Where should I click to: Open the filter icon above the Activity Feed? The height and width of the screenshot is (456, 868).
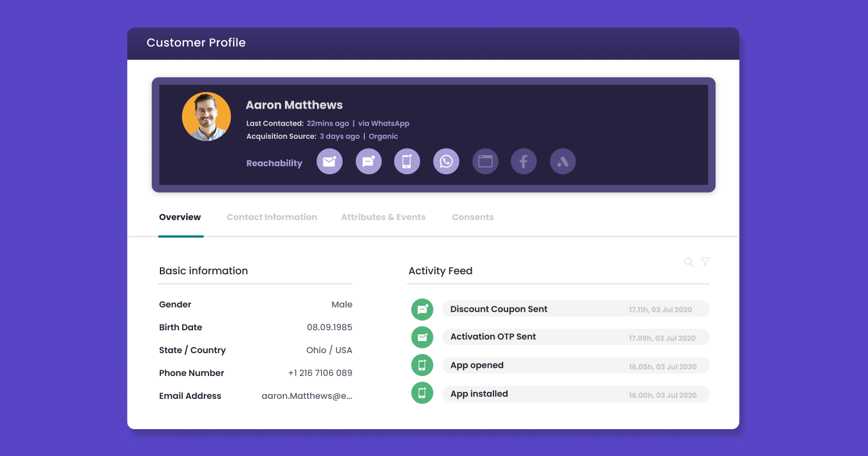pos(705,262)
